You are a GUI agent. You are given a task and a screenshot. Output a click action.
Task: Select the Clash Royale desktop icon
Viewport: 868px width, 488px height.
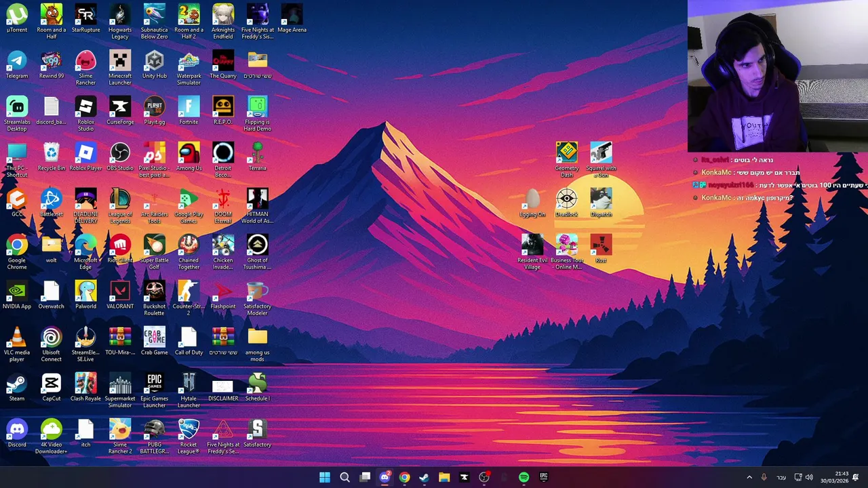(85, 387)
